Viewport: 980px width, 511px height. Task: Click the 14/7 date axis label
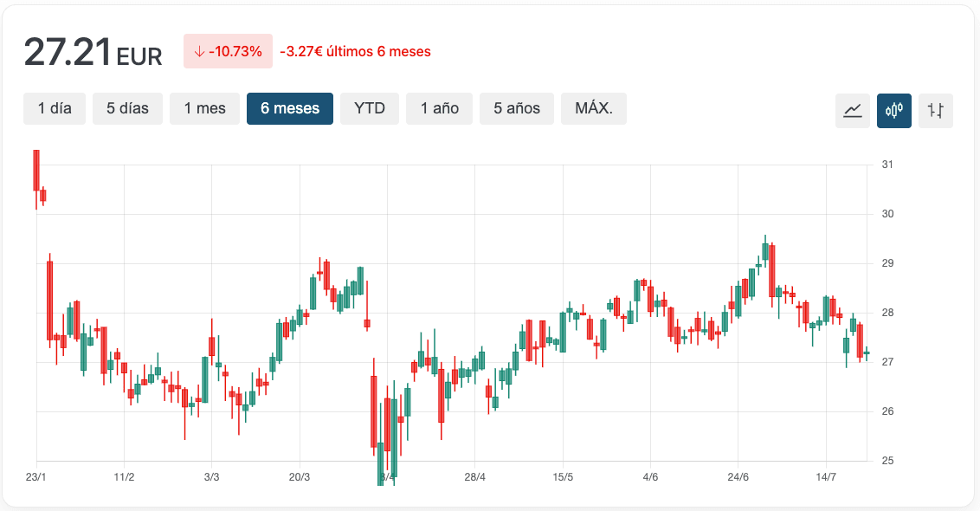(826, 477)
